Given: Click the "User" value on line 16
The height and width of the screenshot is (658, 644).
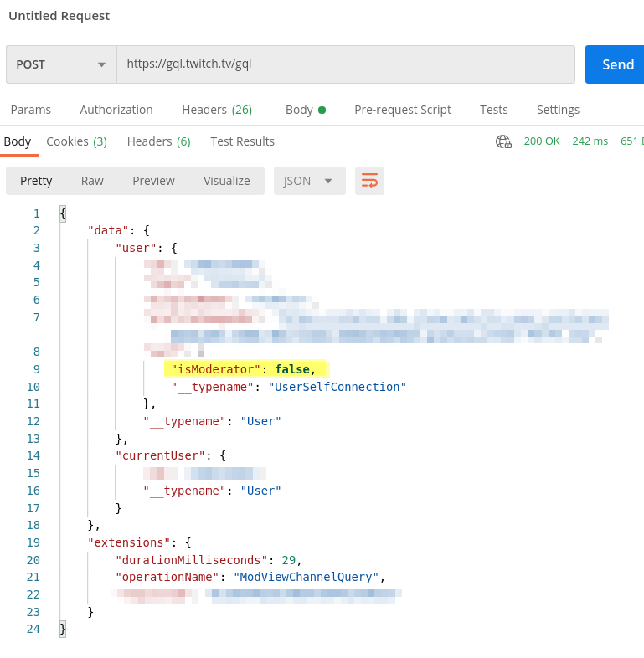Looking at the screenshot, I should pos(260,491).
